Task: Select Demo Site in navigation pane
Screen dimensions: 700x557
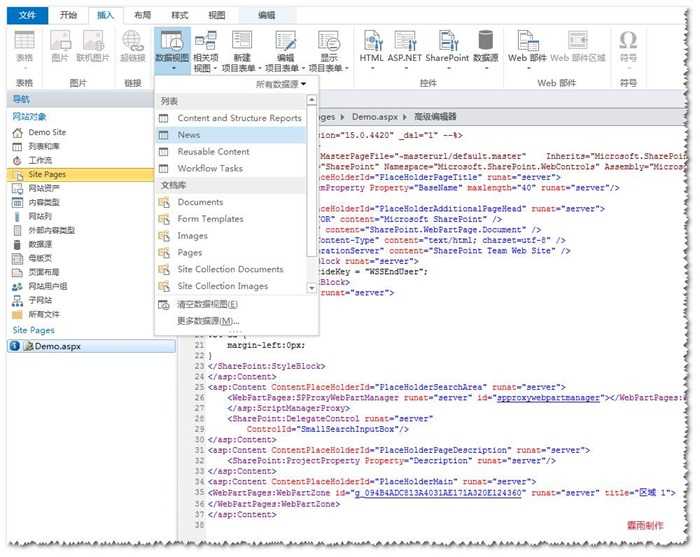Action: (x=47, y=132)
